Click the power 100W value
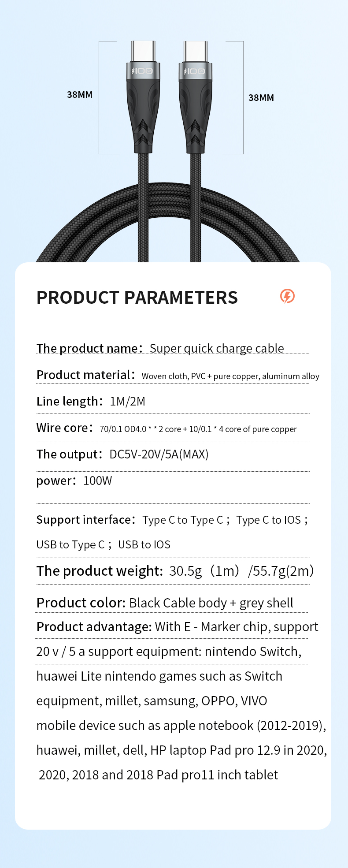 tap(98, 481)
